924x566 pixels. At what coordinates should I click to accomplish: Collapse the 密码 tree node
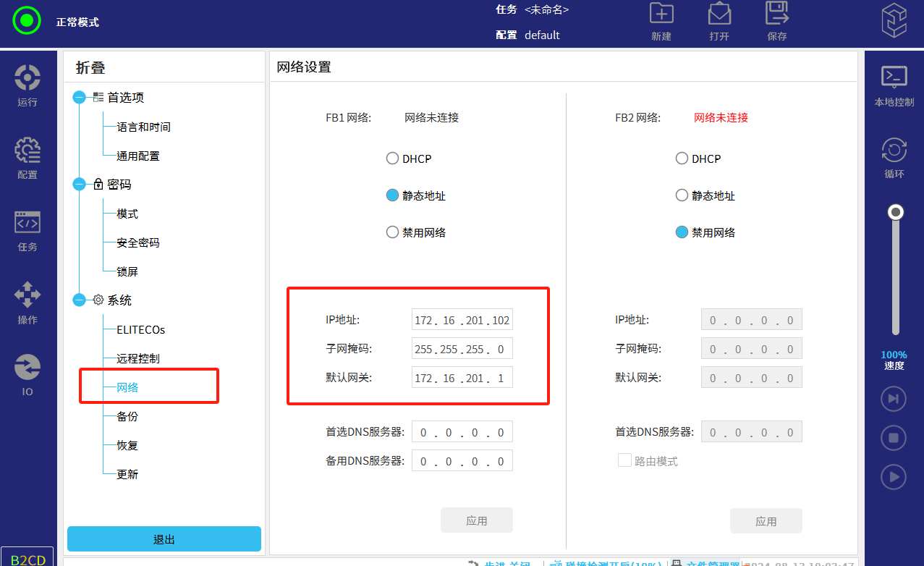[80, 185]
